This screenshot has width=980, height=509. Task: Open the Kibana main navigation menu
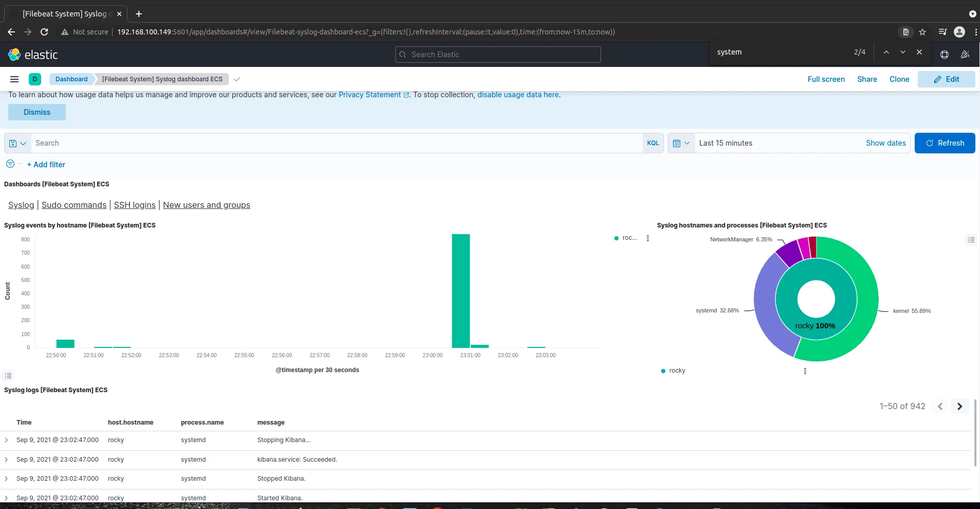[14, 79]
